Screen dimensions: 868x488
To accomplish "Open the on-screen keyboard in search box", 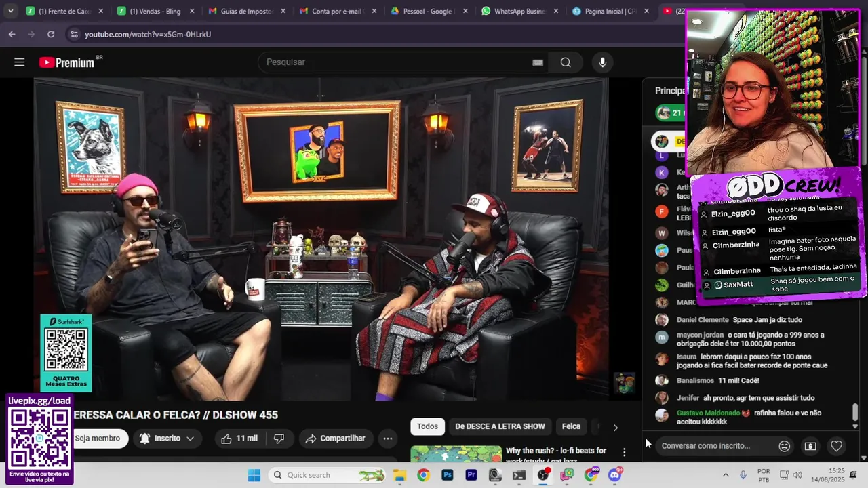I will click(x=538, y=62).
